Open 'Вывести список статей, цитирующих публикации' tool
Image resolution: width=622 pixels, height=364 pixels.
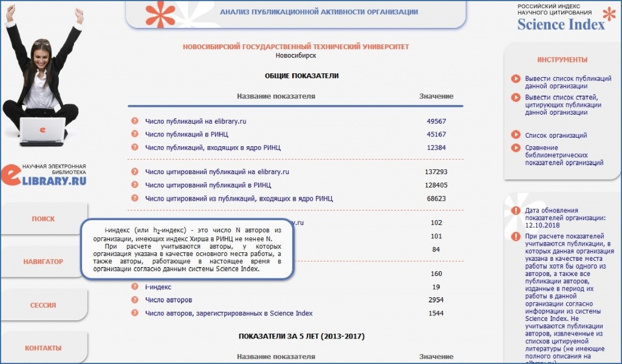point(563,104)
